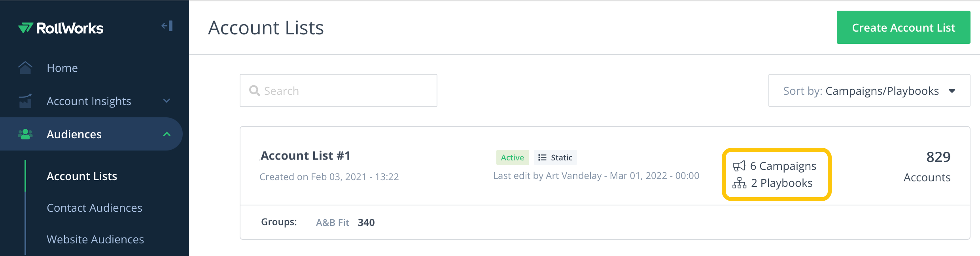Click the Audiences people icon
980x256 pixels.
pyautogui.click(x=25, y=134)
